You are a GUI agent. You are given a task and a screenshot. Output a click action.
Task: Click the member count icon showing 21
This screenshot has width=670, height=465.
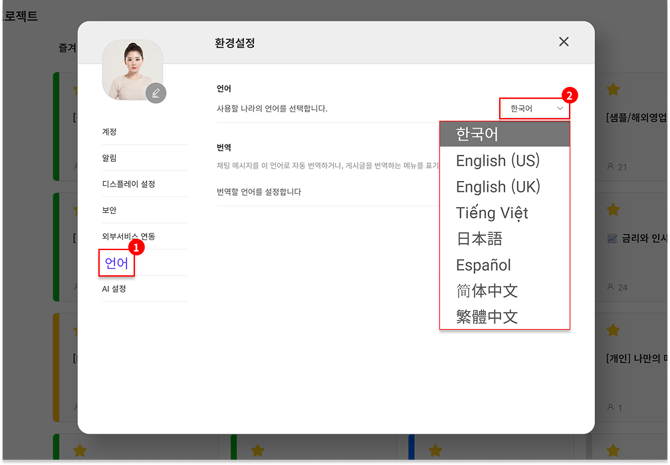(611, 166)
